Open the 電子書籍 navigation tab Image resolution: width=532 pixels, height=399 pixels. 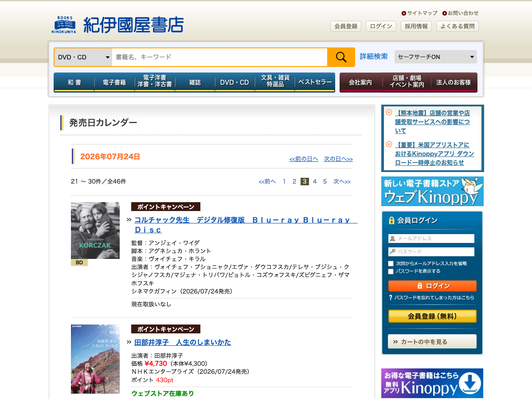click(114, 82)
